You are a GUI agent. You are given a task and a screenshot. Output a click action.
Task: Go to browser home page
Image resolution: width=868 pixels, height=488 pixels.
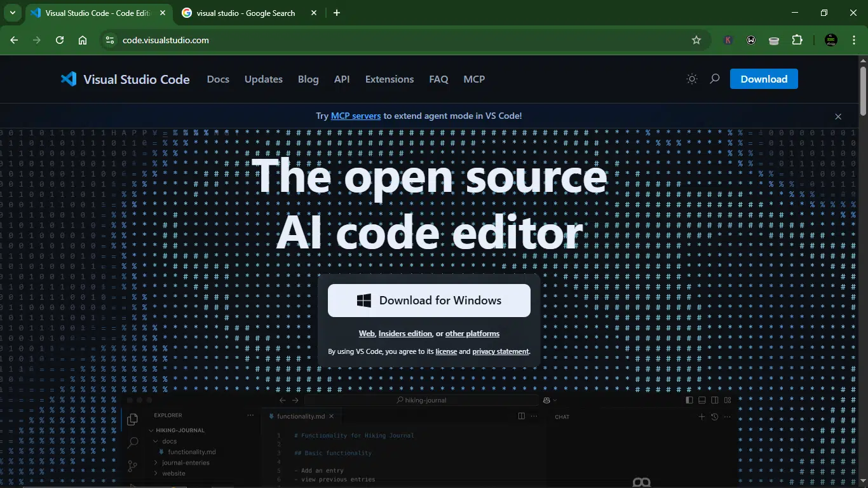tap(83, 40)
